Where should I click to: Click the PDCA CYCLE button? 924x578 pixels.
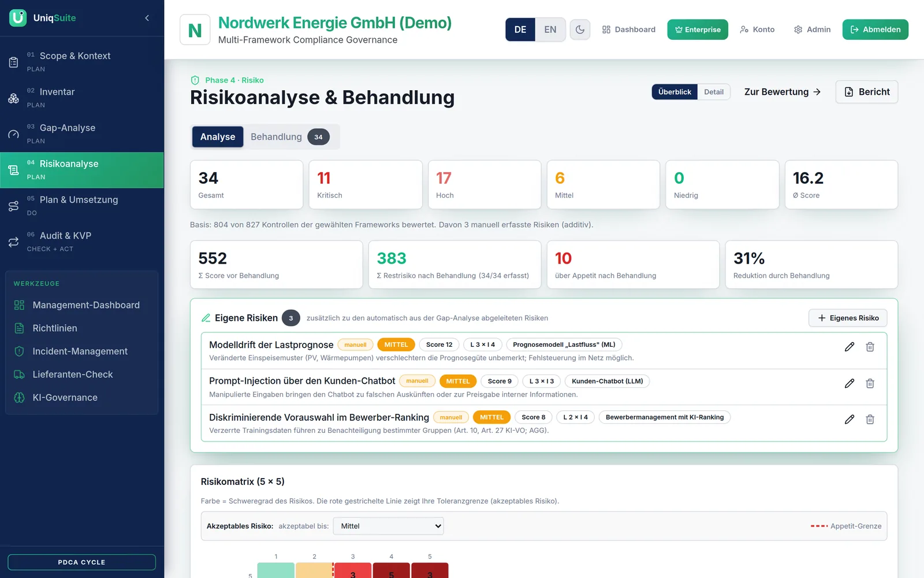pyautogui.click(x=81, y=562)
